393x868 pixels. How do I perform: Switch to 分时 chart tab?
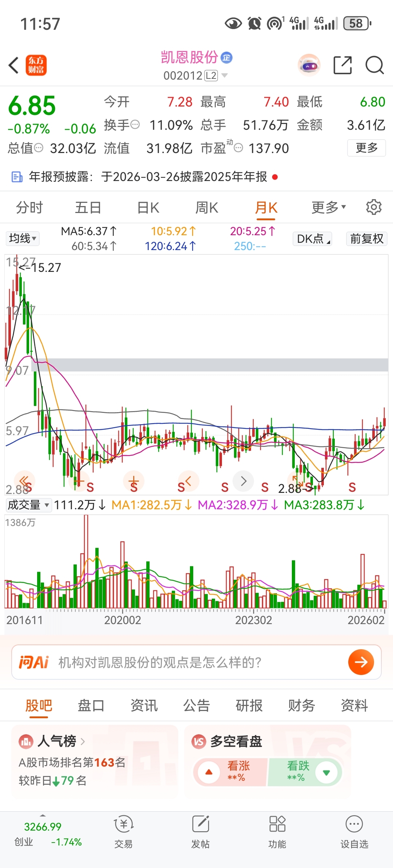tap(29, 208)
